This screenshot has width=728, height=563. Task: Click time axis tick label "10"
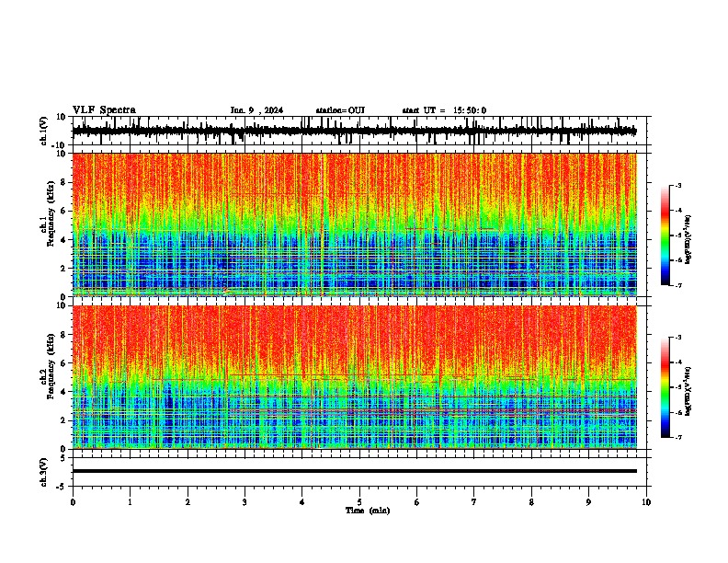tap(646, 502)
